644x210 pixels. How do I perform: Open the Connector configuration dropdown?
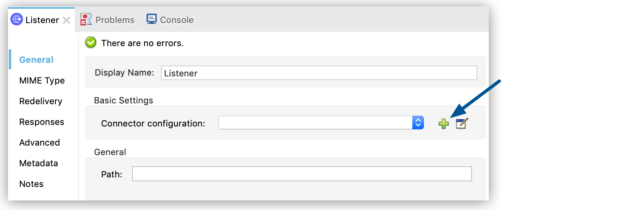316,123
